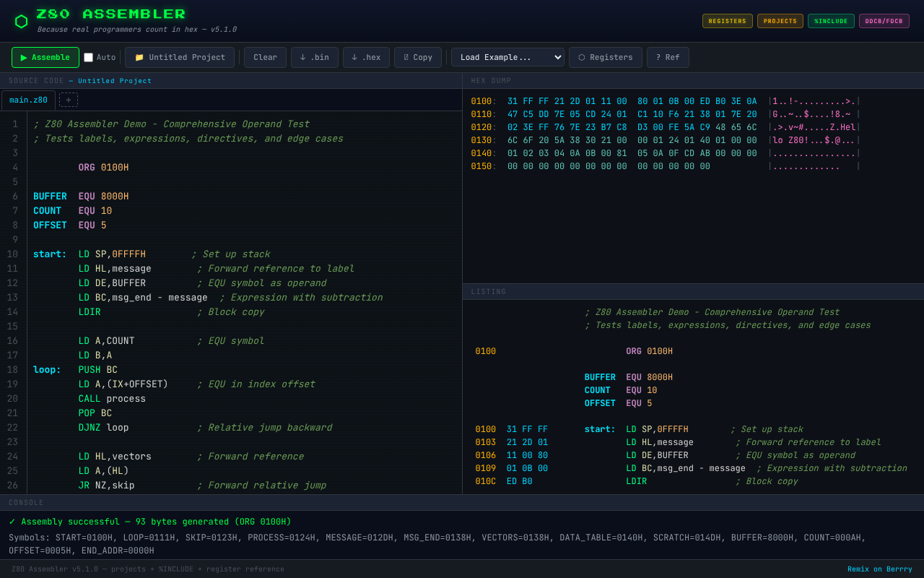
Task: Click the footer version text
Action: (x=148, y=569)
